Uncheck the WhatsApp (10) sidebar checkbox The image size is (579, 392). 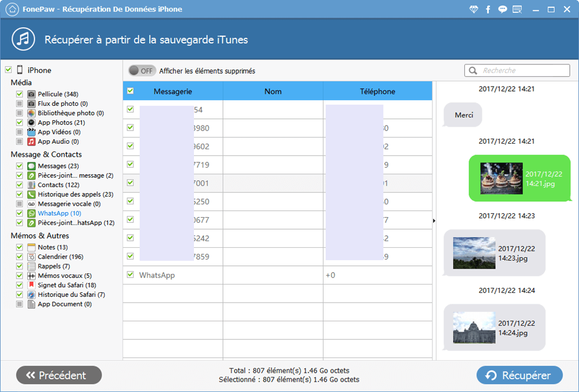pos(20,213)
